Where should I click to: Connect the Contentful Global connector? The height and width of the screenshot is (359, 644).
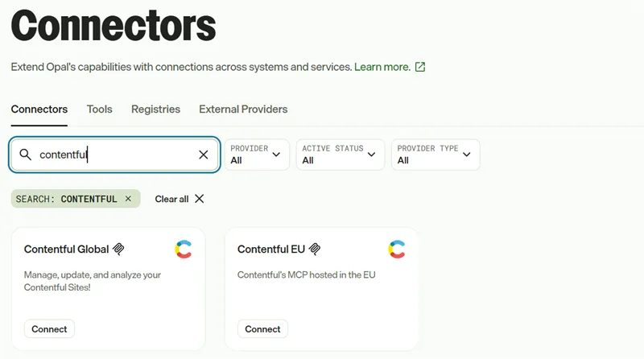click(49, 329)
